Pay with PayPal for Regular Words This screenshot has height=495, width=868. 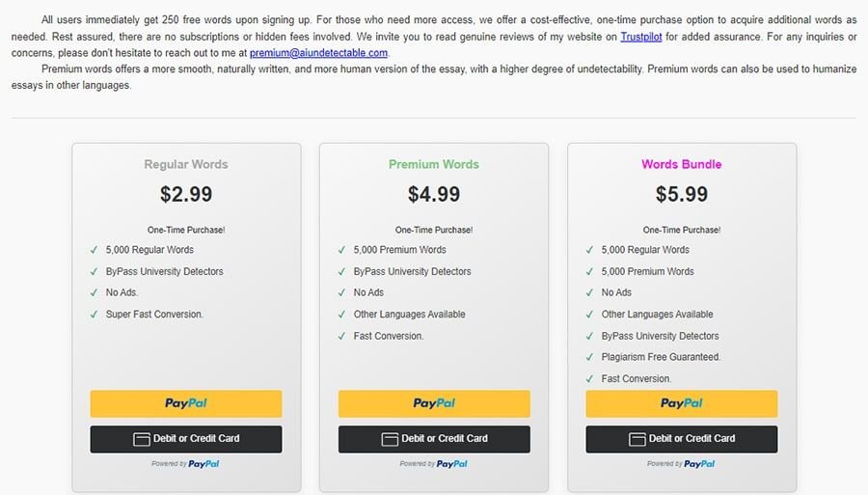click(x=186, y=403)
